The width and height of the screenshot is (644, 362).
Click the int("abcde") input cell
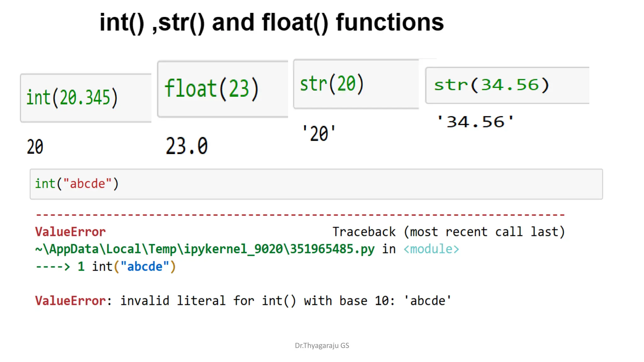click(316, 184)
